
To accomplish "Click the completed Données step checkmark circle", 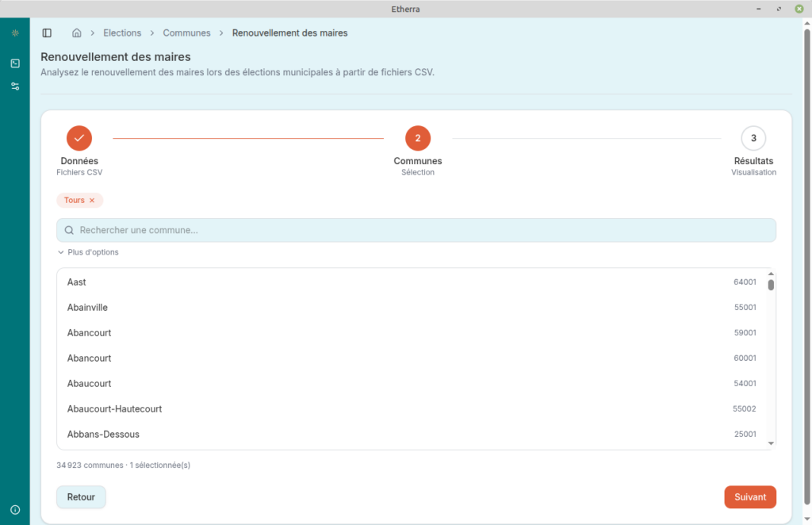I will 79,138.
